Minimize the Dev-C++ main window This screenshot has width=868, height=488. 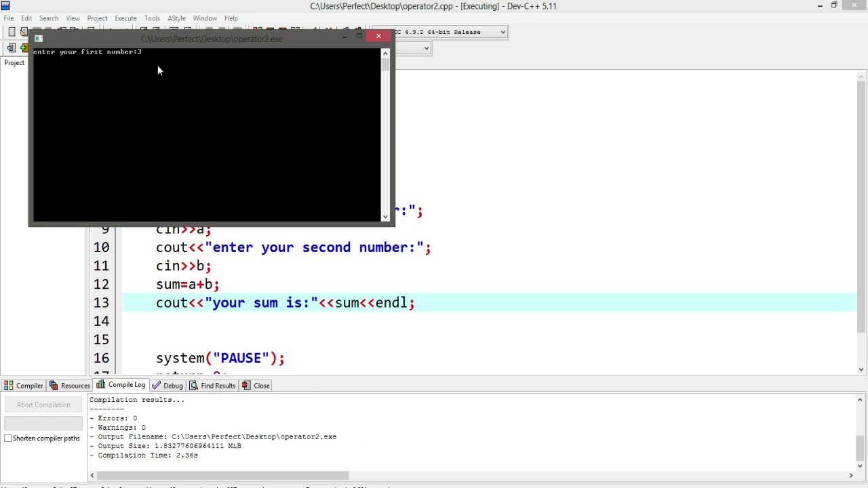click(820, 5)
